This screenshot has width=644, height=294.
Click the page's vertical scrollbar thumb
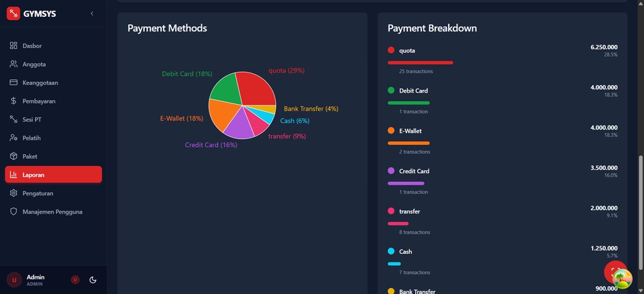point(641,201)
